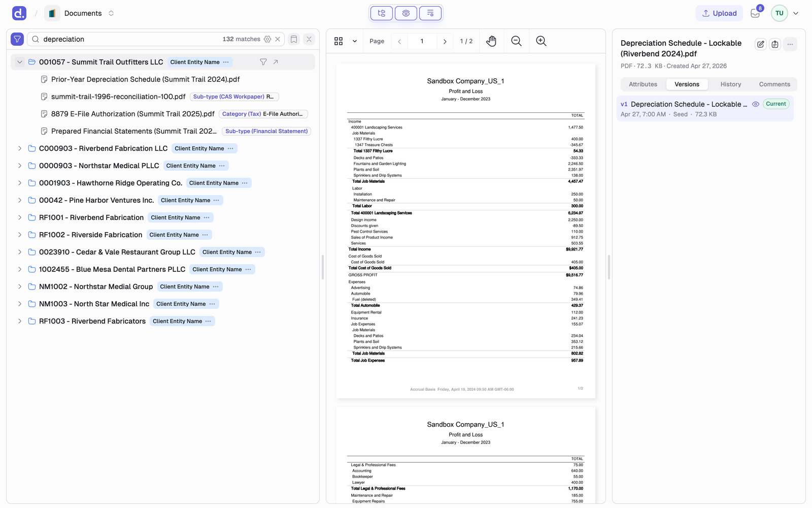
Task: Go to previous page in viewer
Action: click(399, 41)
